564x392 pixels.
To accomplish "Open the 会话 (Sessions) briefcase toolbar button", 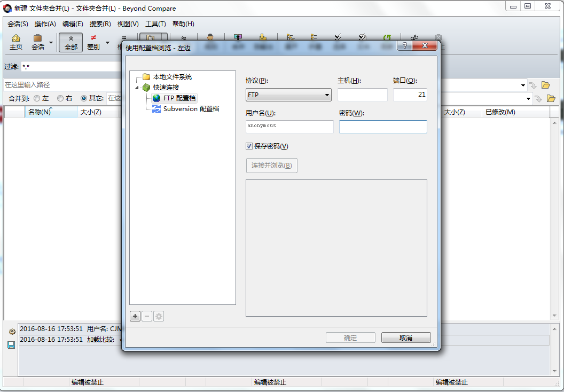I will tap(38, 42).
